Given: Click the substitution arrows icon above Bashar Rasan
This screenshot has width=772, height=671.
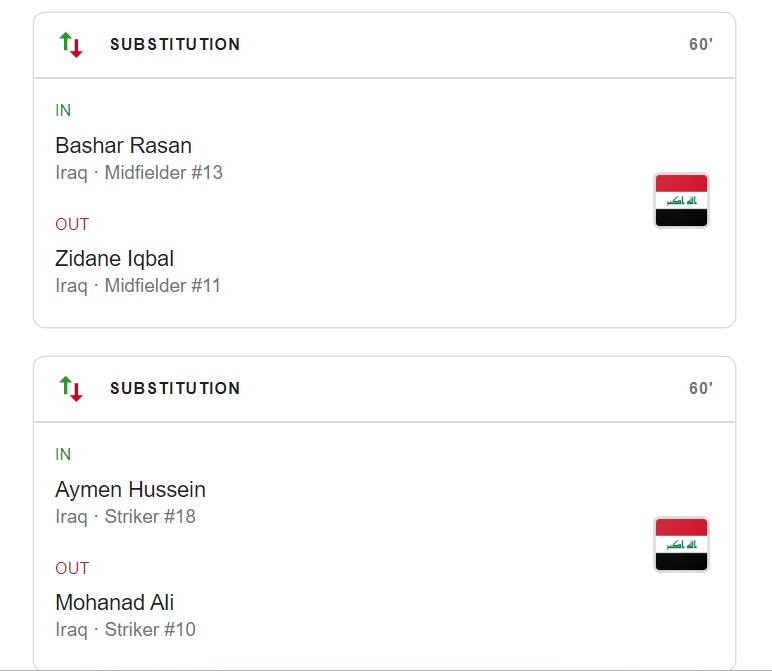Looking at the screenshot, I should [x=70, y=44].
